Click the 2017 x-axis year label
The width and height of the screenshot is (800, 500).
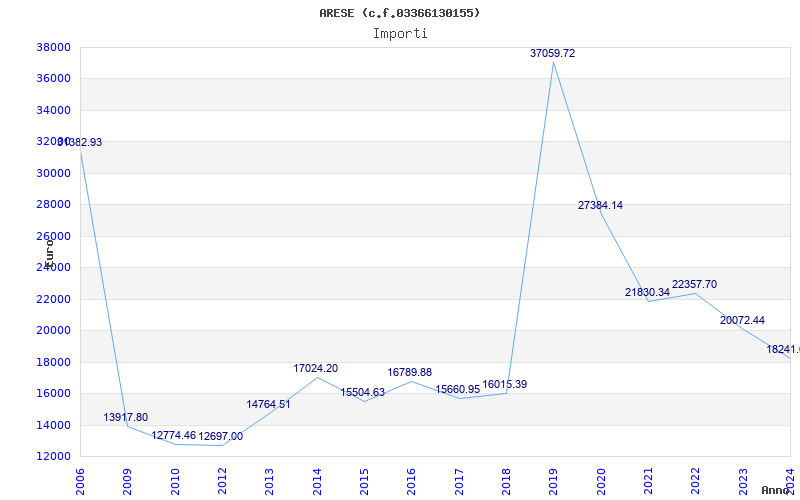click(459, 482)
